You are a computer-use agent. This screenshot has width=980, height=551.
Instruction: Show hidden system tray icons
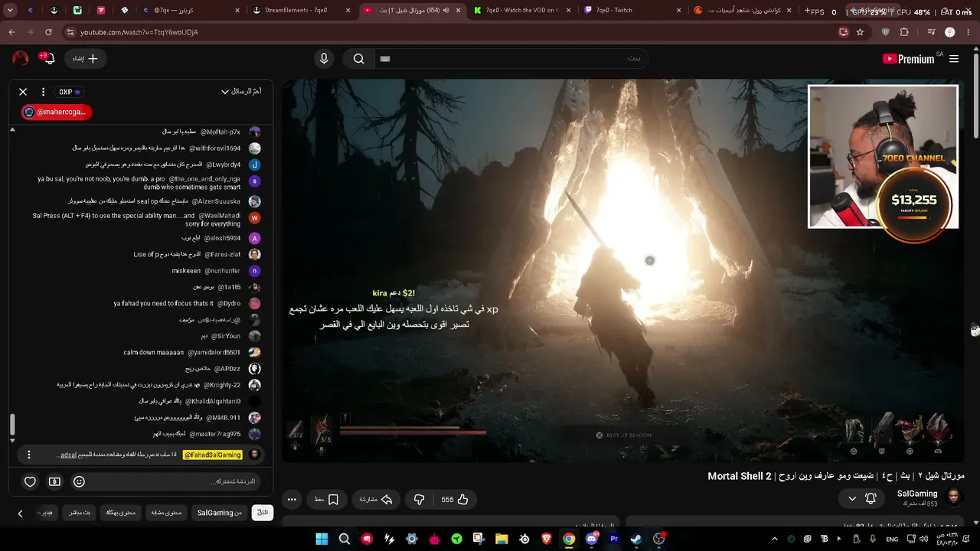pos(775,539)
